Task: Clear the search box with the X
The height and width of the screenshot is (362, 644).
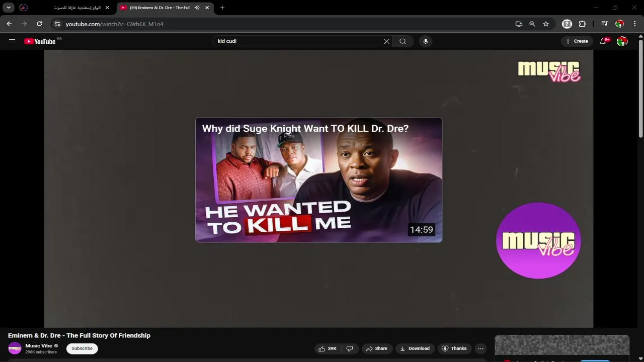Action: click(386, 41)
